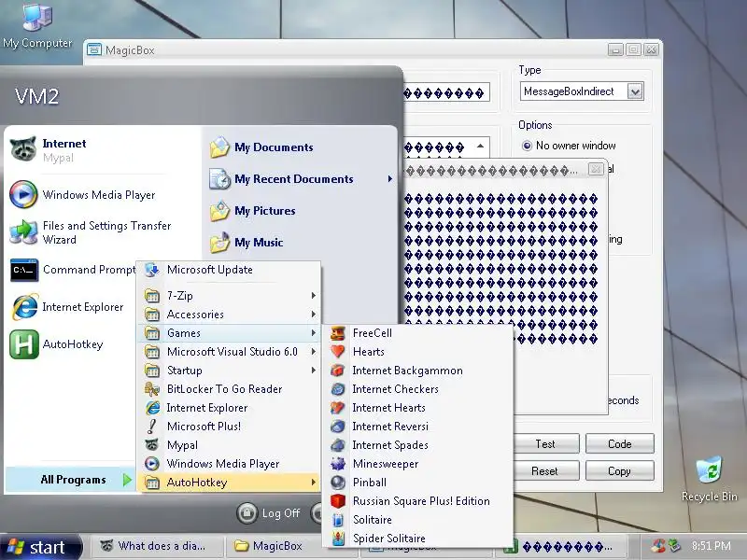Click the Test button in MagicBox
747x560 pixels.
(x=545, y=444)
